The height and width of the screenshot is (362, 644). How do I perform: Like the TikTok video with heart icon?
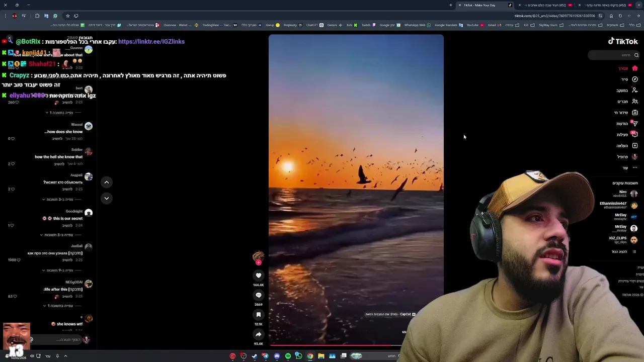click(259, 276)
